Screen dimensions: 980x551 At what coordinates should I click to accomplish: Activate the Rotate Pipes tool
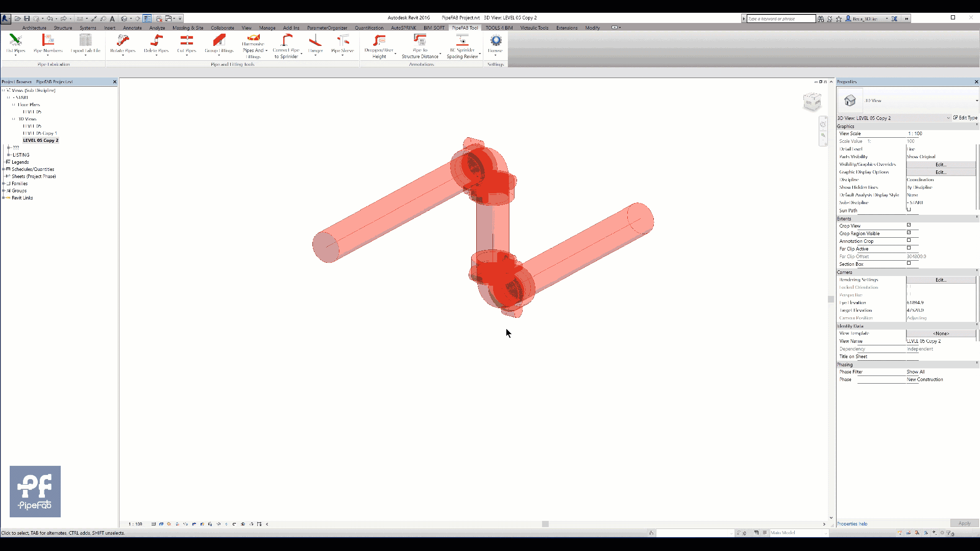pos(122,44)
